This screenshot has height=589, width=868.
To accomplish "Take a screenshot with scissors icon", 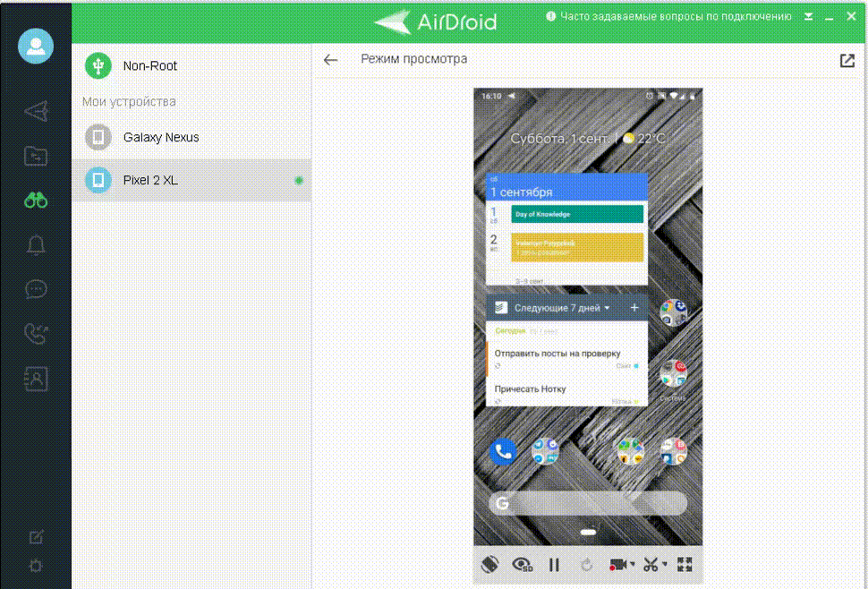I will coord(651,565).
